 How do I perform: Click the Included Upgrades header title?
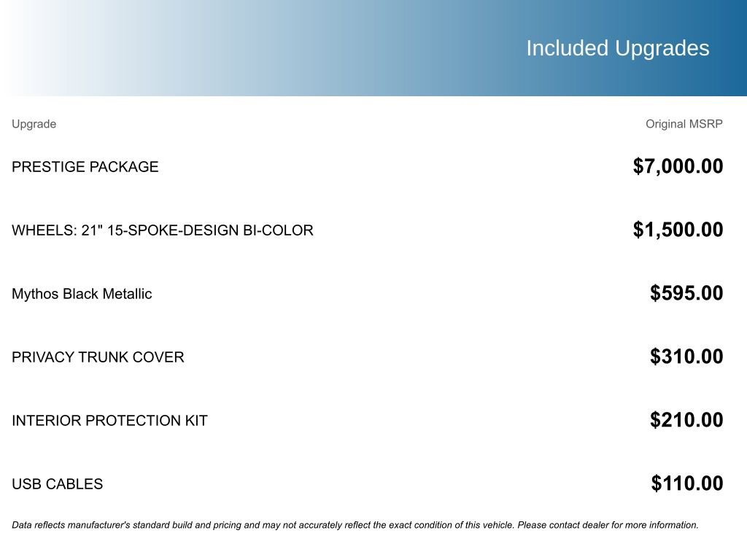(x=617, y=48)
